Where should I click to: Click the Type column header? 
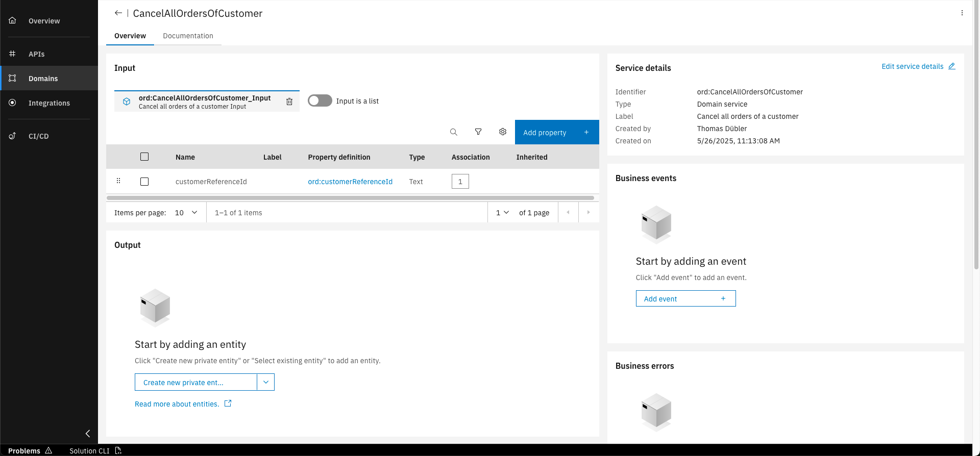[x=416, y=157]
